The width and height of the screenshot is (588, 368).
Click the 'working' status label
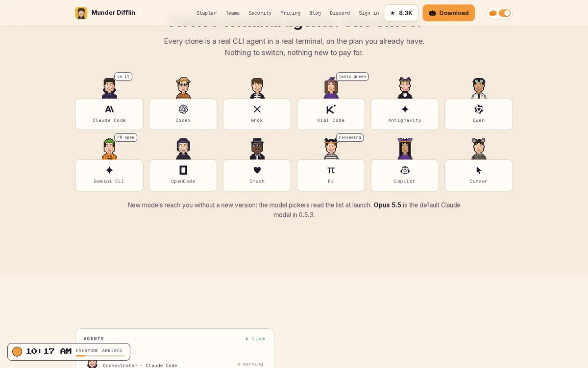252,364
